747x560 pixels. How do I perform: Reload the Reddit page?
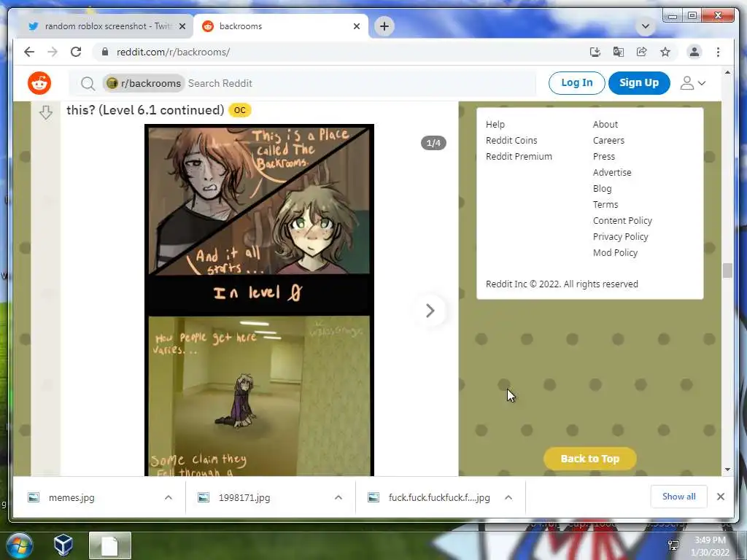pos(76,52)
